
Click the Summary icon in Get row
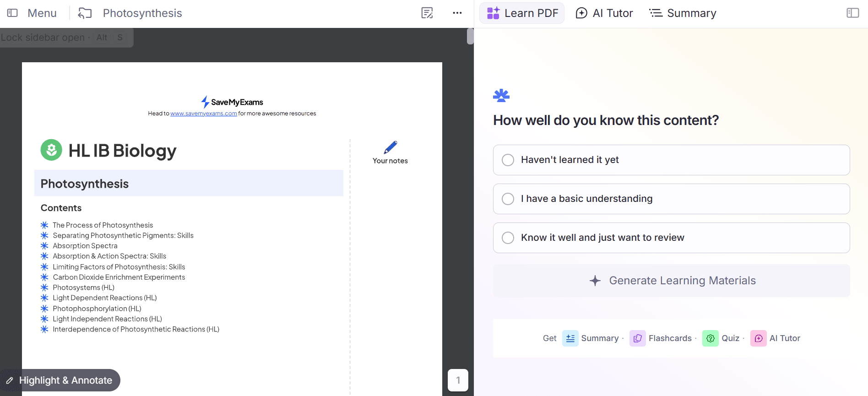(570, 338)
